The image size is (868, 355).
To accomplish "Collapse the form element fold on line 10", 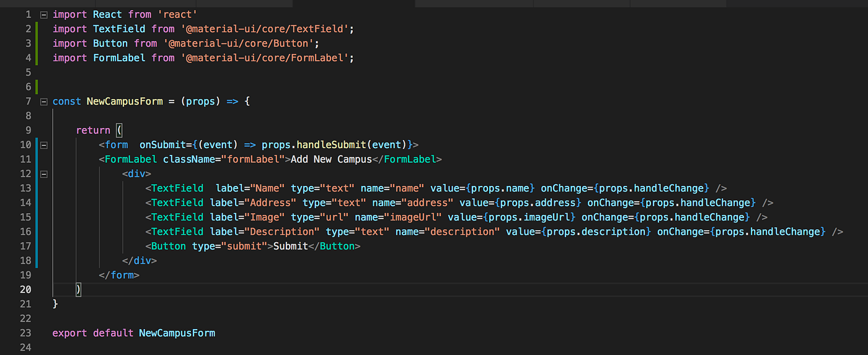I will 43,145.
